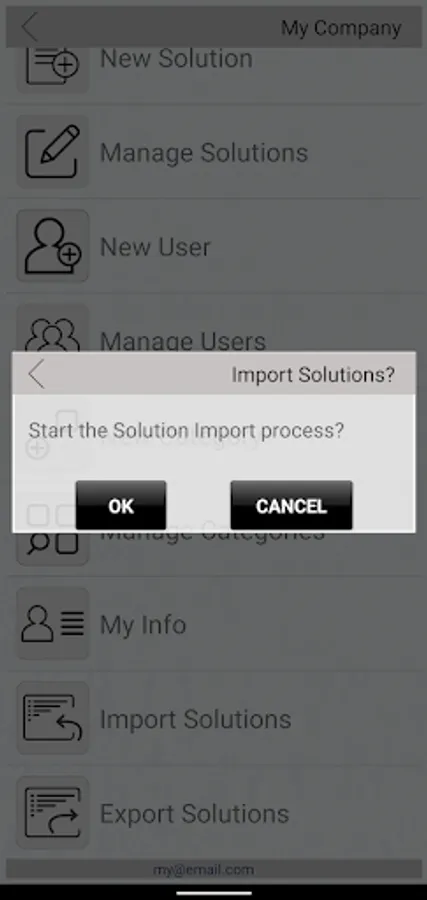Select the Import Solutions arrow icon

tap(52, 717)
